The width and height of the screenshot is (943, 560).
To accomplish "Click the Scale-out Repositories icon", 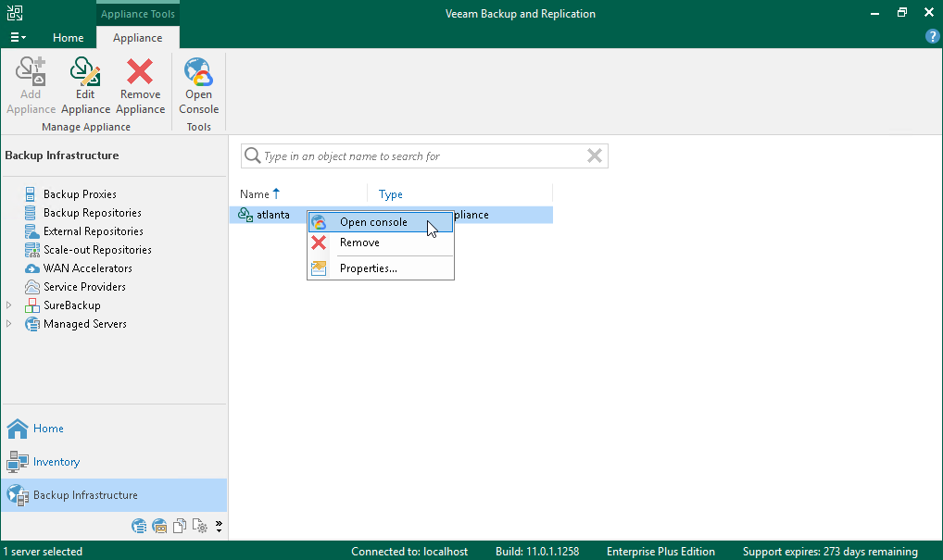I will 31,250.
